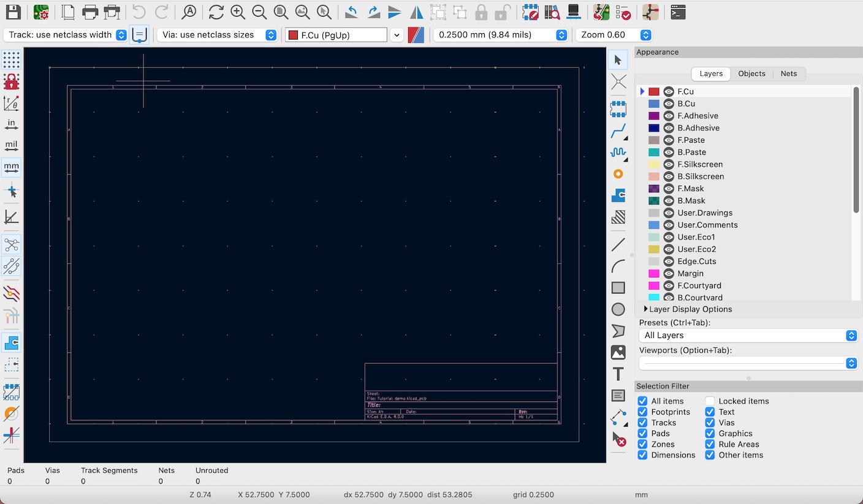Open the Zoom 0.60 dropdown
Screen dimensions: 863x504
(614, 35)
